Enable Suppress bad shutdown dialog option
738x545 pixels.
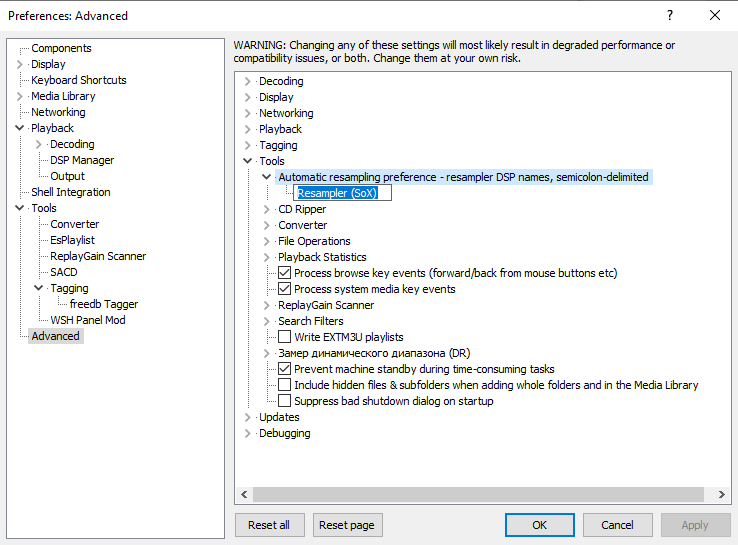pos(285,401)
